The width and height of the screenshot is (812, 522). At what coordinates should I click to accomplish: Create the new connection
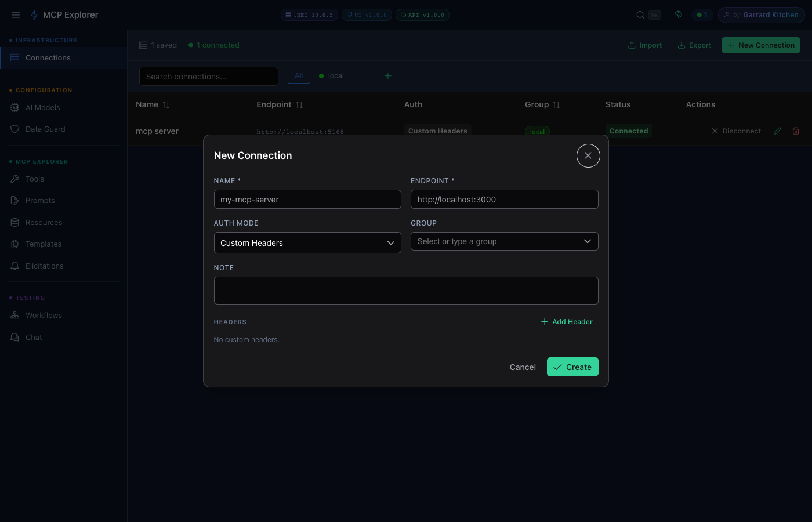572,367
